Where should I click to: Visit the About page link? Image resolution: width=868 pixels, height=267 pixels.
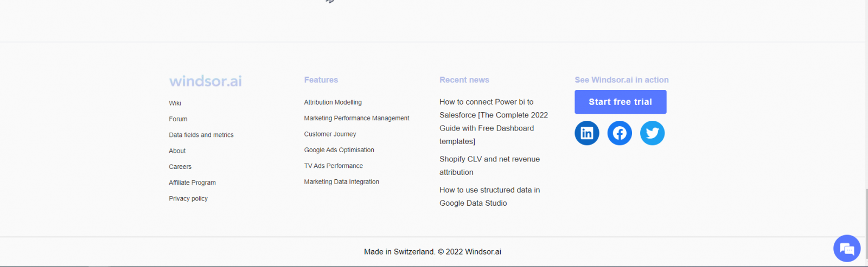(x=177, y=151)
